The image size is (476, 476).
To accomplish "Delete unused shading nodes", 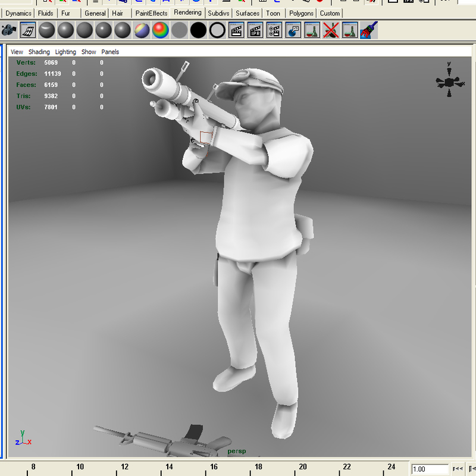I will 330,29.
